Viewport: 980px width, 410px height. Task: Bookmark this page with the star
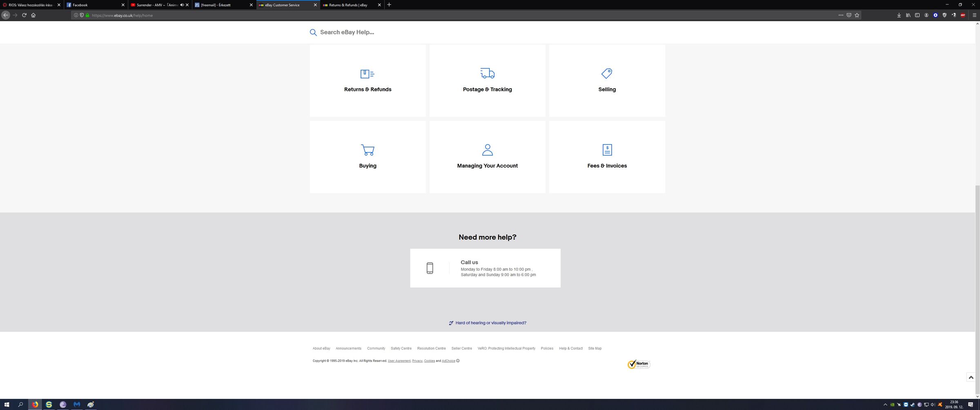pyautogui.click(x=857, y=15)
